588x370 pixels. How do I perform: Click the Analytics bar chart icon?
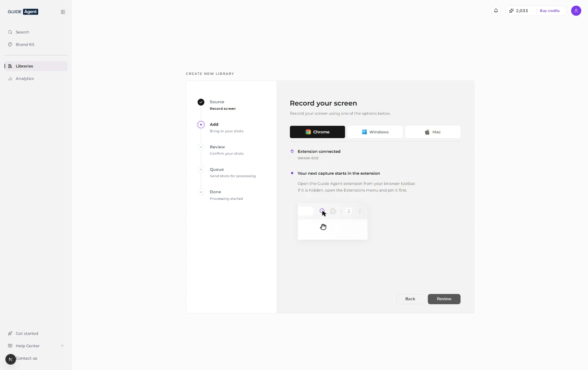(x=10, y=79)
